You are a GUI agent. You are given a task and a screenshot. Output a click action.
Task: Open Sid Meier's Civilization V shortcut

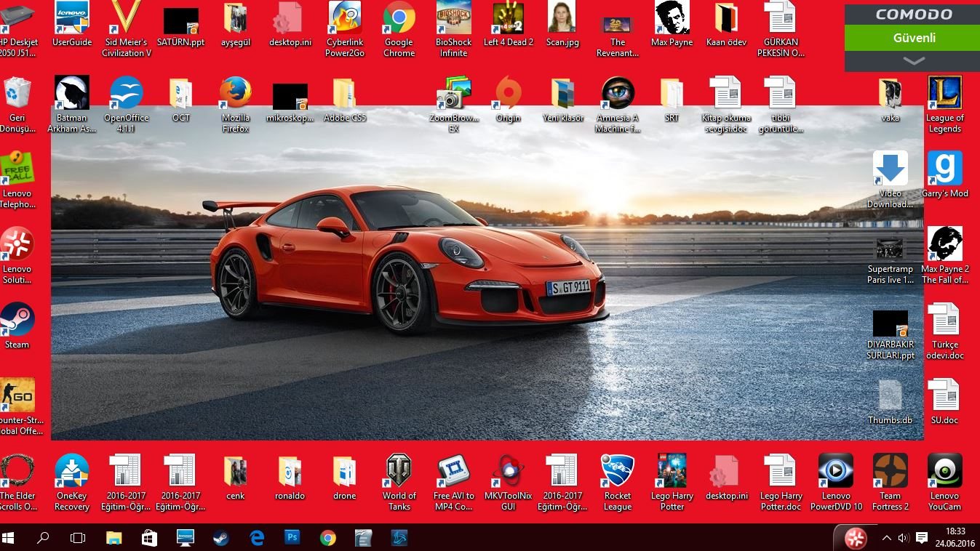[x=127, y=29]
